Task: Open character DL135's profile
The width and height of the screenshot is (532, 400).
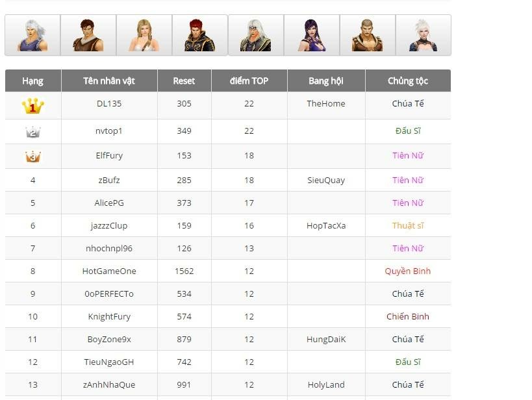Action: point(109,104)
